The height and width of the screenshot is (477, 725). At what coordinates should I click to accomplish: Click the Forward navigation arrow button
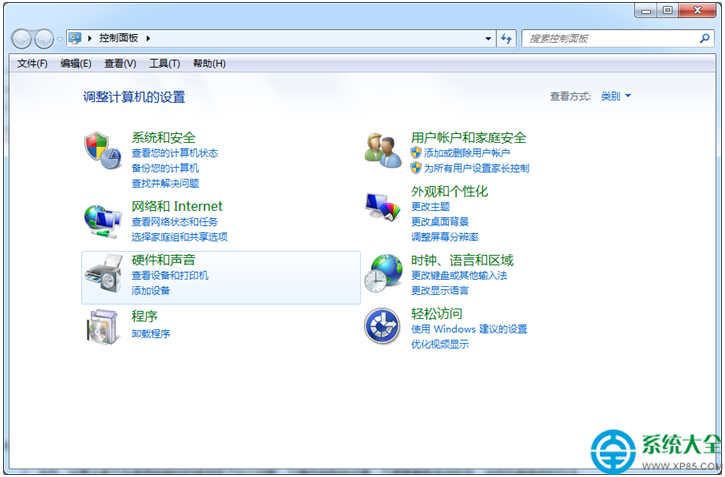44,39
